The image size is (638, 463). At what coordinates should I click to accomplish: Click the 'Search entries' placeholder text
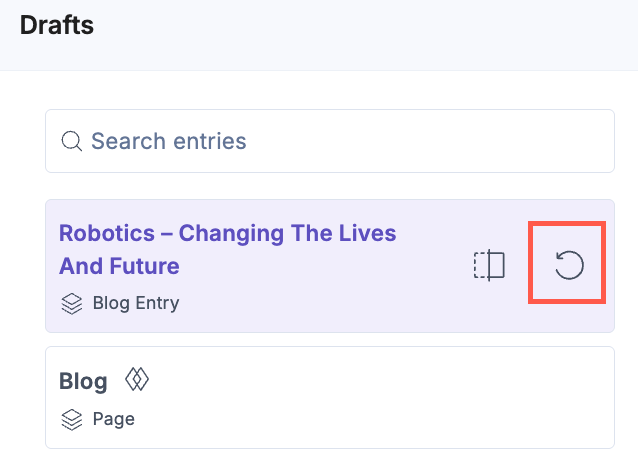click(168, 141)
